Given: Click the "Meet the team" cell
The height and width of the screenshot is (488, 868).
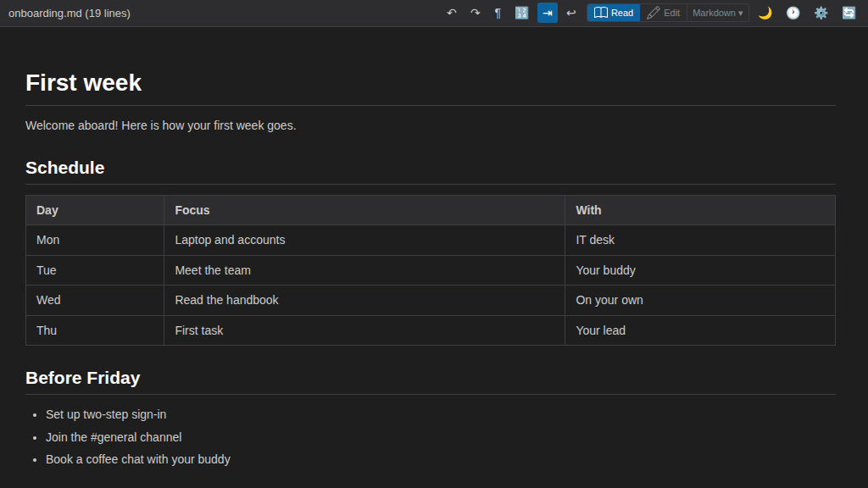Looking at the screenshot, I should [x=364, y=270].
